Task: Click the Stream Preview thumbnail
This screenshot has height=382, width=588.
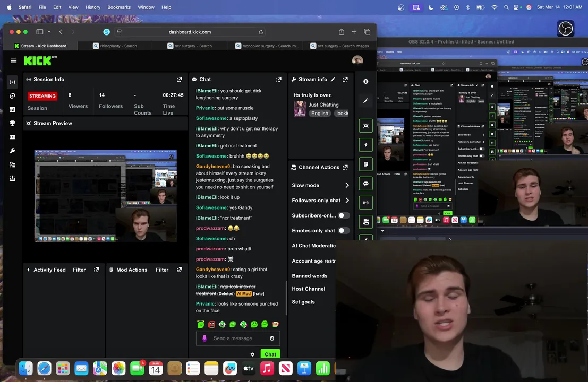Action: click(x=105, y=195)
